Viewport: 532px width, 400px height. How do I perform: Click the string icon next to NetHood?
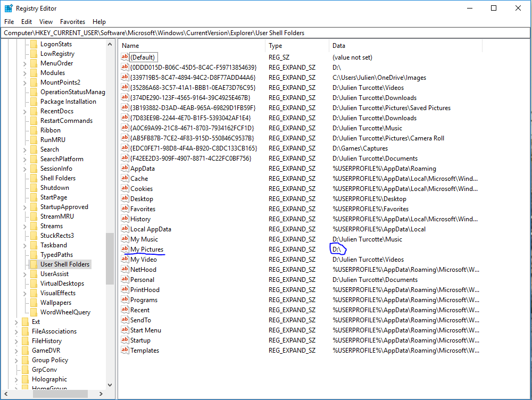125,269
